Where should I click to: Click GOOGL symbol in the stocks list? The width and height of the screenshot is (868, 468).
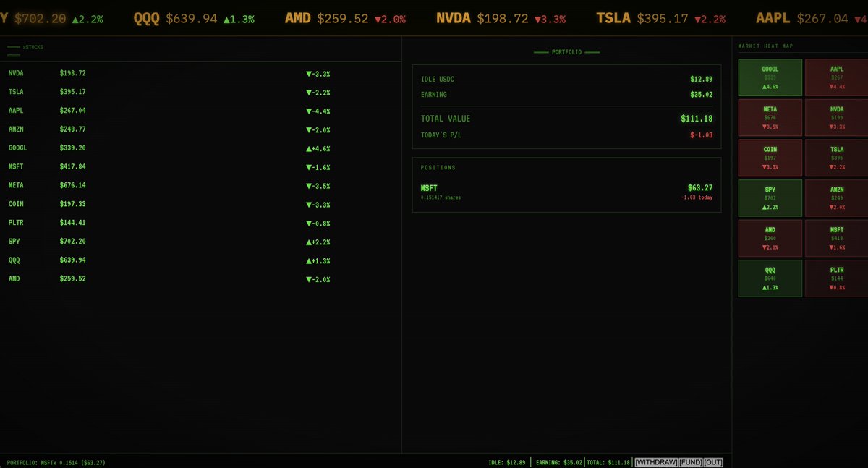[x=18, y=148]
